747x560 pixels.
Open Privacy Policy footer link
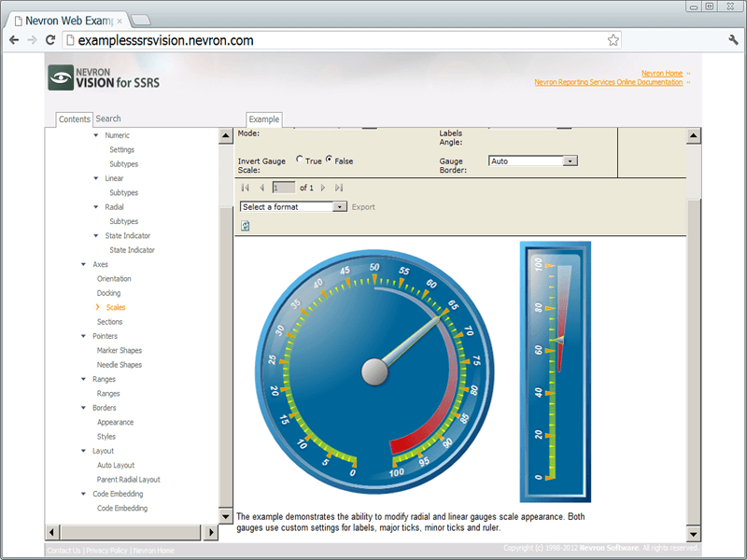pyautogui.click(x=106, y=551)
